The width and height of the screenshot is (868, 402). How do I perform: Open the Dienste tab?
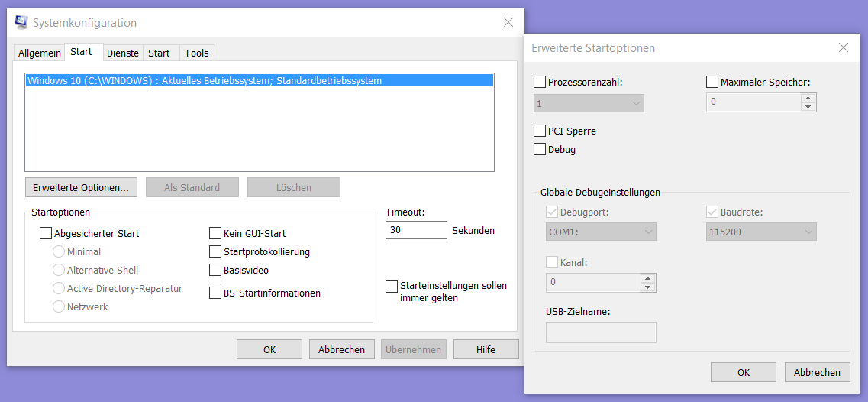tap(123, 53)
